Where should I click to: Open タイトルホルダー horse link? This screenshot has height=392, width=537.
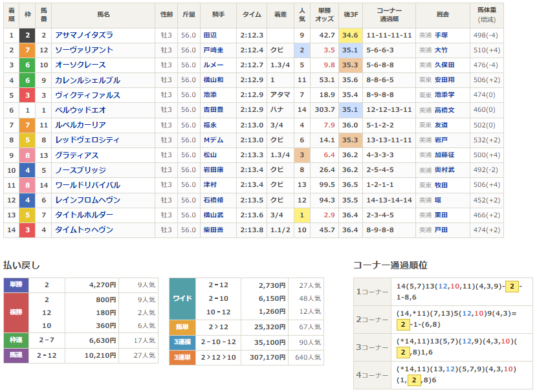click(84, 215)
